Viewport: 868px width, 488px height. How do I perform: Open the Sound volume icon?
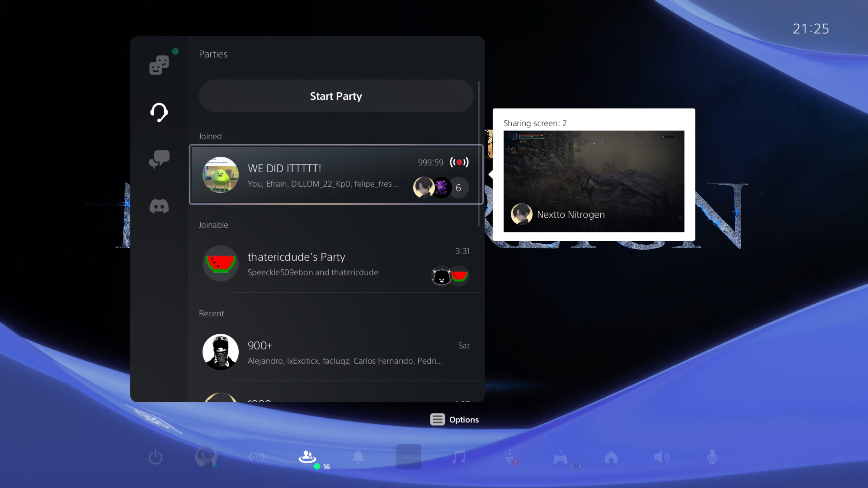pos(661,457)
